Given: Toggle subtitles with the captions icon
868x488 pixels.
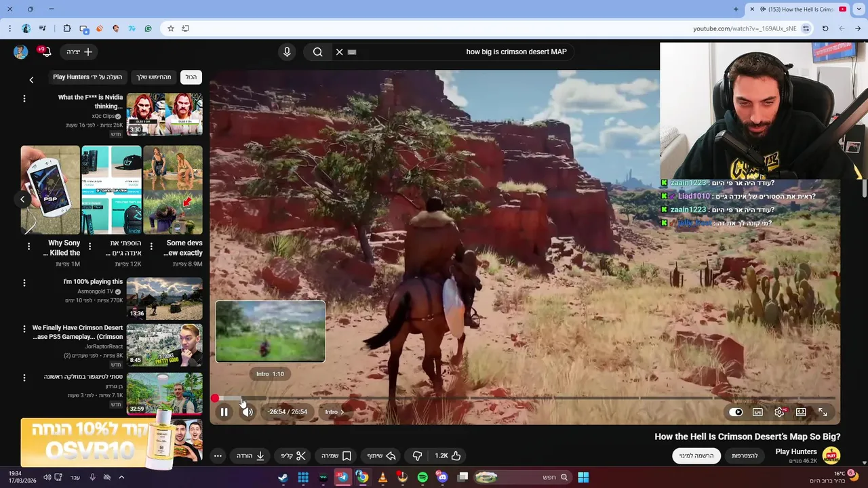Looking at the screenshot, I should click(757, 412).
